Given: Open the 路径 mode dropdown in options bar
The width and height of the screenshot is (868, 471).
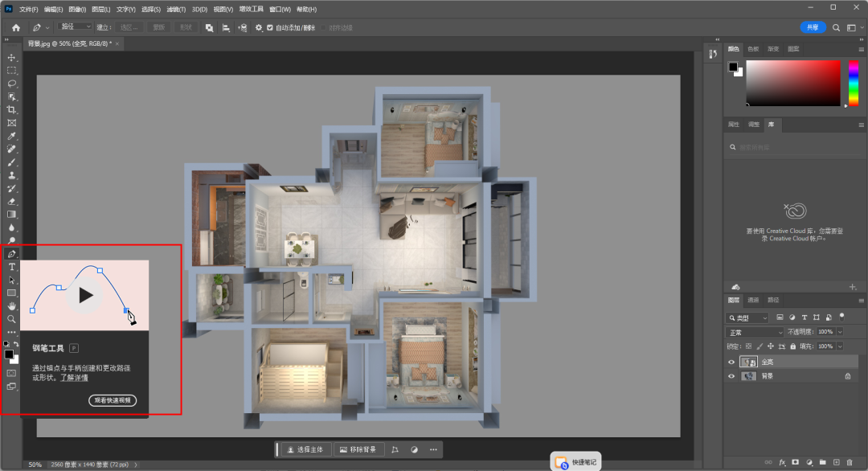Looking at the screenshot, I should click(x=75, y=27).
